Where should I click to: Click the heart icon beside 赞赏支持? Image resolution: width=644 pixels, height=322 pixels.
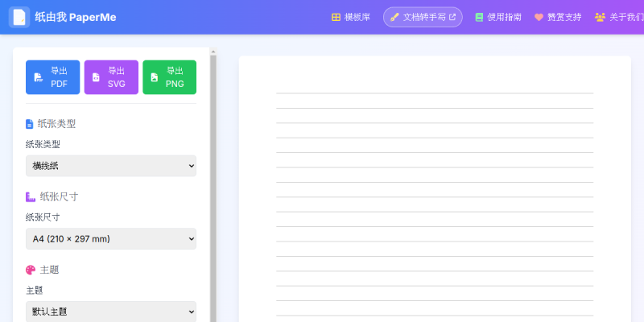tap(539, 17)
